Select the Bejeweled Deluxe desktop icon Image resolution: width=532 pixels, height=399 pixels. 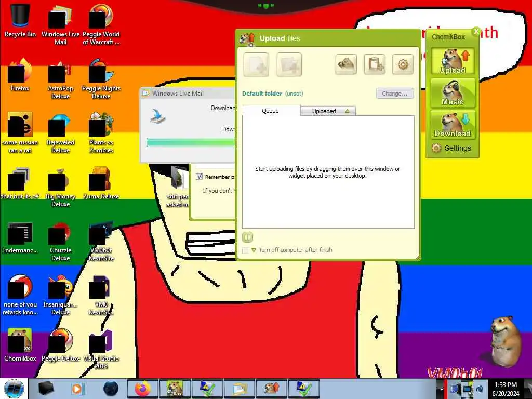[x=60, y=132]
